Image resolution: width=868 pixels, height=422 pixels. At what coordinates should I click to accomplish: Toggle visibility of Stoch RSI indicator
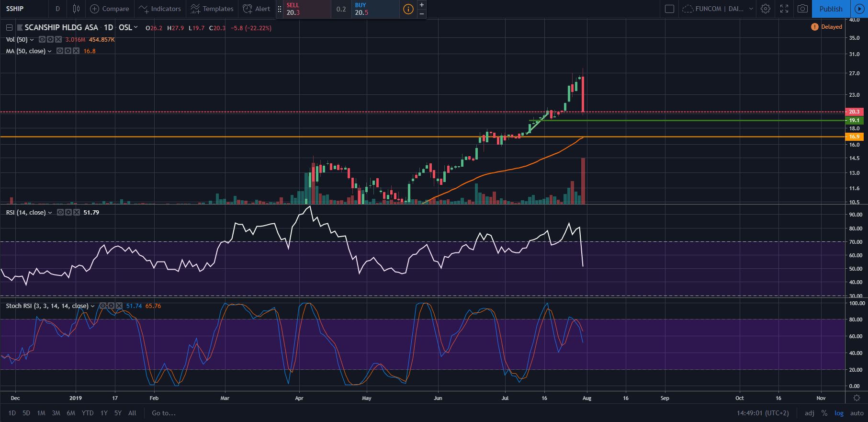coord(102,306)
